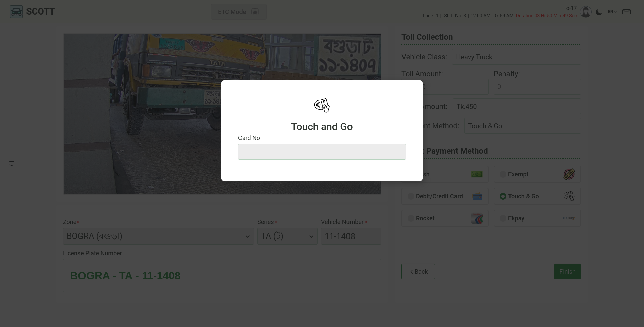Click the Touch and Go card icon in dialog
The height and width of the screenshot is (327, 644).
pyautogui.click(x=322, y=105)
